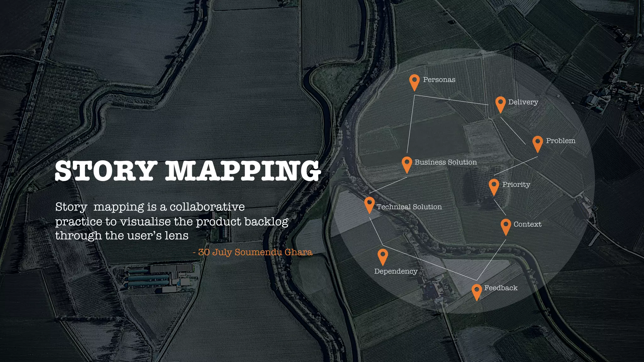
Task: Click the orange pin beside Business Solution
Action: (407, 165)
